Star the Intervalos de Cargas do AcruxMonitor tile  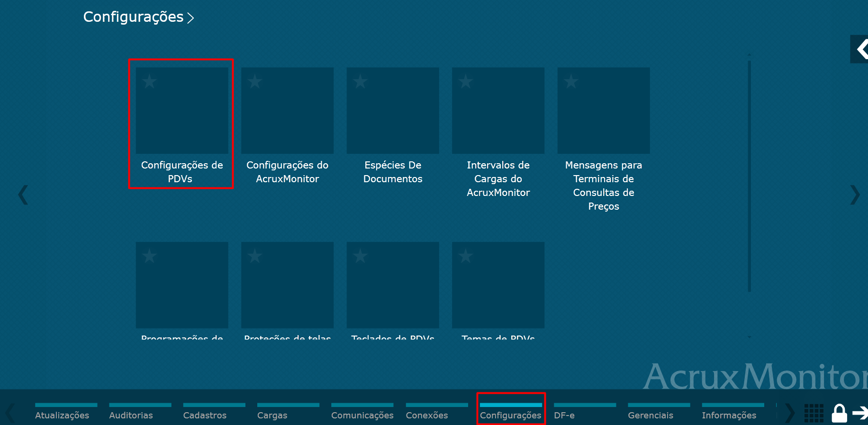tap(466, 81)
